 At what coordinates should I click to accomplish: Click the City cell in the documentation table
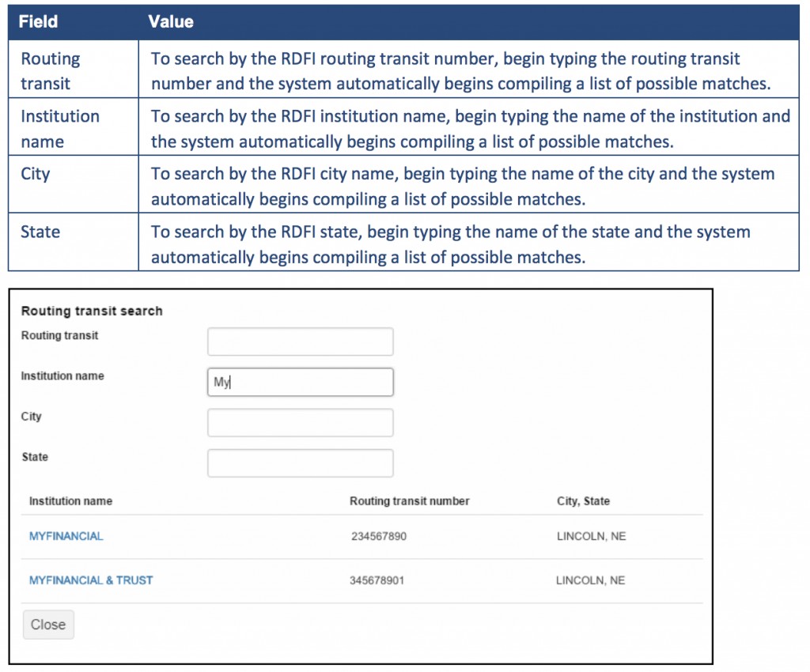click(74, 185)
